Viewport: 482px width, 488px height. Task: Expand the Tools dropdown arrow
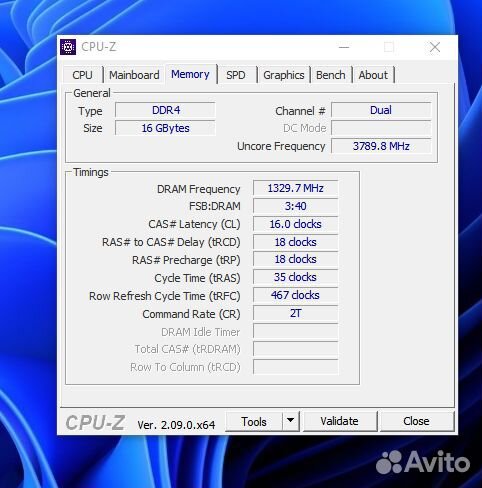click(x=291, y=421)
